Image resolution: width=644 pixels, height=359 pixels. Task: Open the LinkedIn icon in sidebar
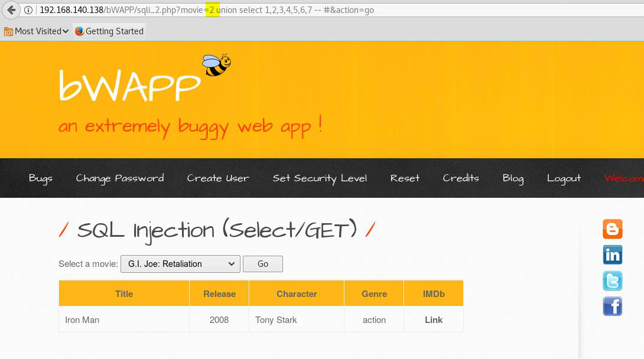612,255
